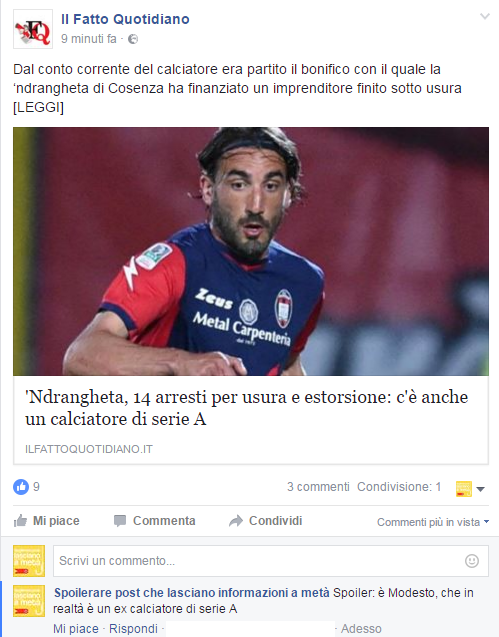This screenshot has height=637, width=499.
Task: View Condivisione: 1 shares
Action: coord(399,487)
